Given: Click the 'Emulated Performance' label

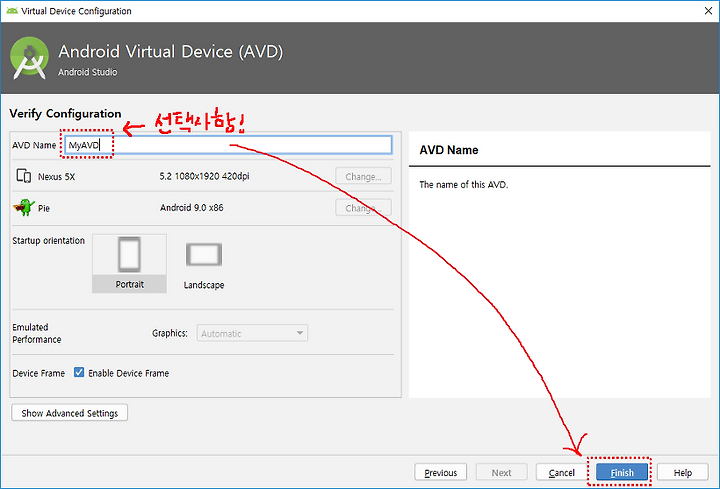Looking at the screenshot, I should coord(37,333).
